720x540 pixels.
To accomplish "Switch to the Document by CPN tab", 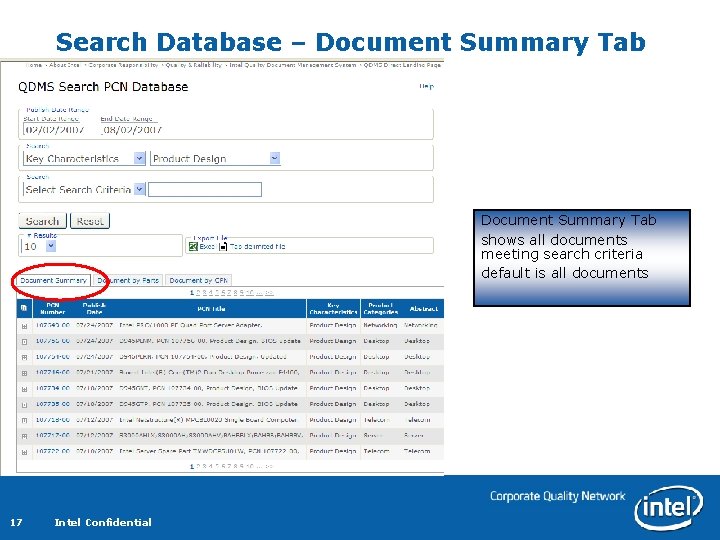I will [x=198, y=280].
